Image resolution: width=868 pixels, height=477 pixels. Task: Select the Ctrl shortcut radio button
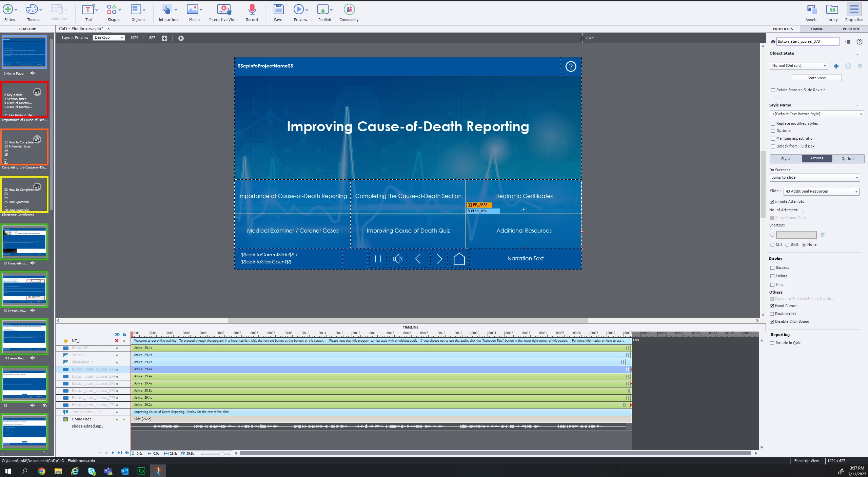click(772, 245)
